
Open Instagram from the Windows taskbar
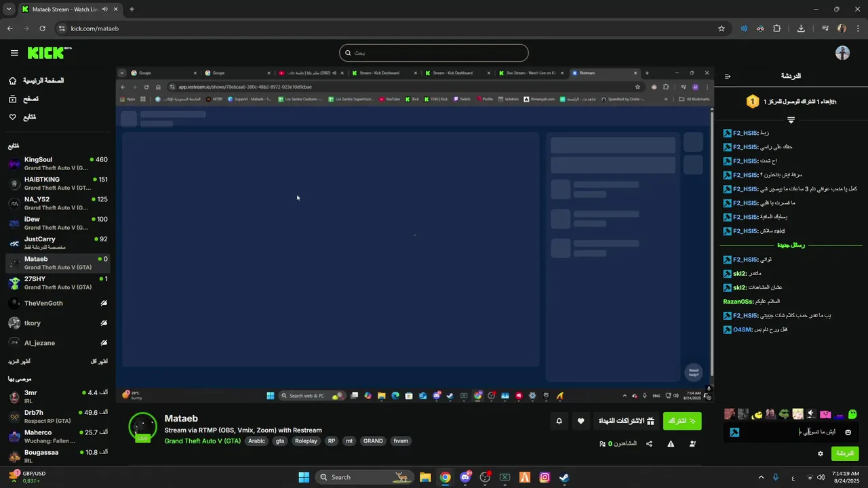[545, 477]
